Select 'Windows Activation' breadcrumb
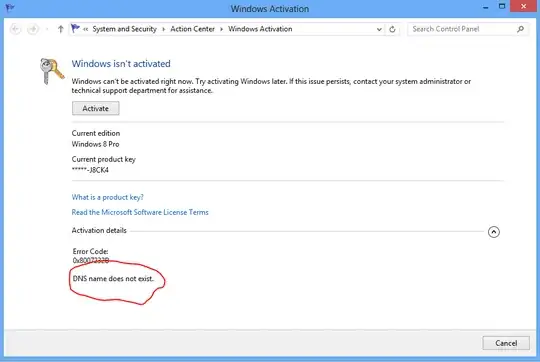This screenshot has height=362, width=540. (260, 29)
